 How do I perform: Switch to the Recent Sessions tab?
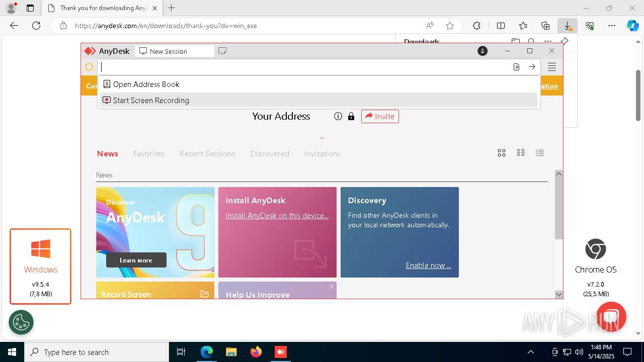207,153
